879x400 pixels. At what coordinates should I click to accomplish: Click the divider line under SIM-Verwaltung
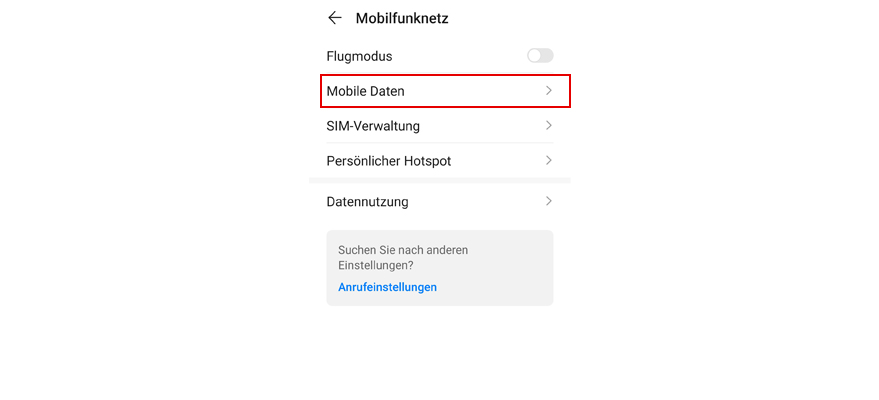(x=440, y=143)
